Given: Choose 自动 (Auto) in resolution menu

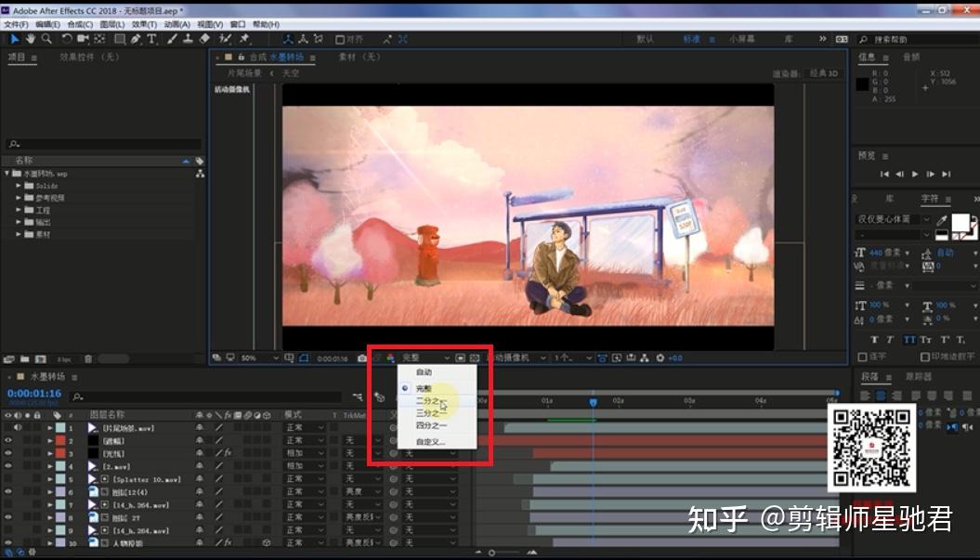Looking at the screenshot, I should click(x=424, y=372).
